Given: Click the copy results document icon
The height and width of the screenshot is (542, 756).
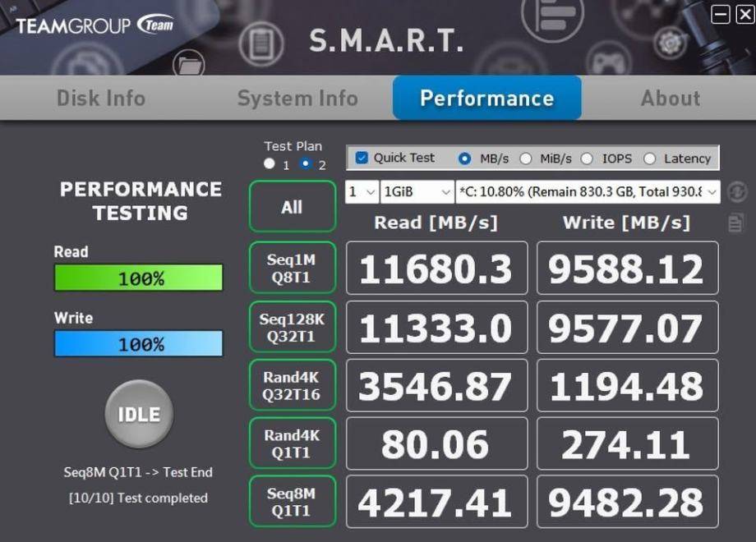Looking at the screenshot, I should click(735, 223).
